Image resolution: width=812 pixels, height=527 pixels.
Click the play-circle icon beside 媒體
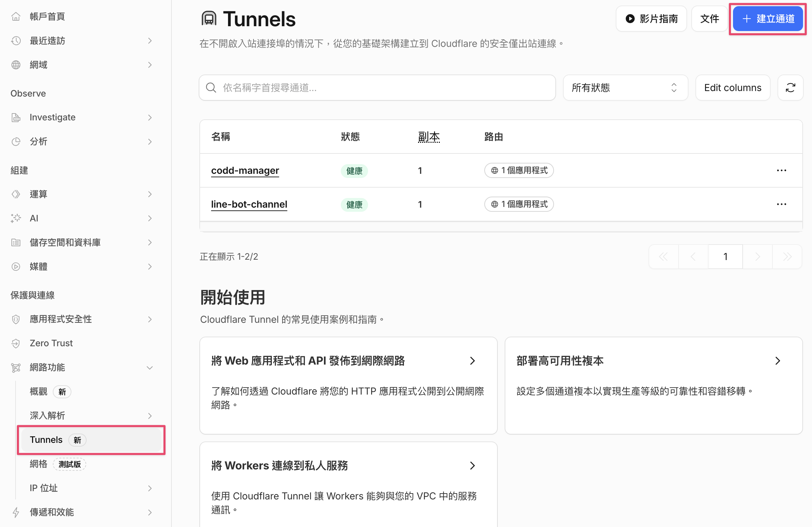coord(16,267)
